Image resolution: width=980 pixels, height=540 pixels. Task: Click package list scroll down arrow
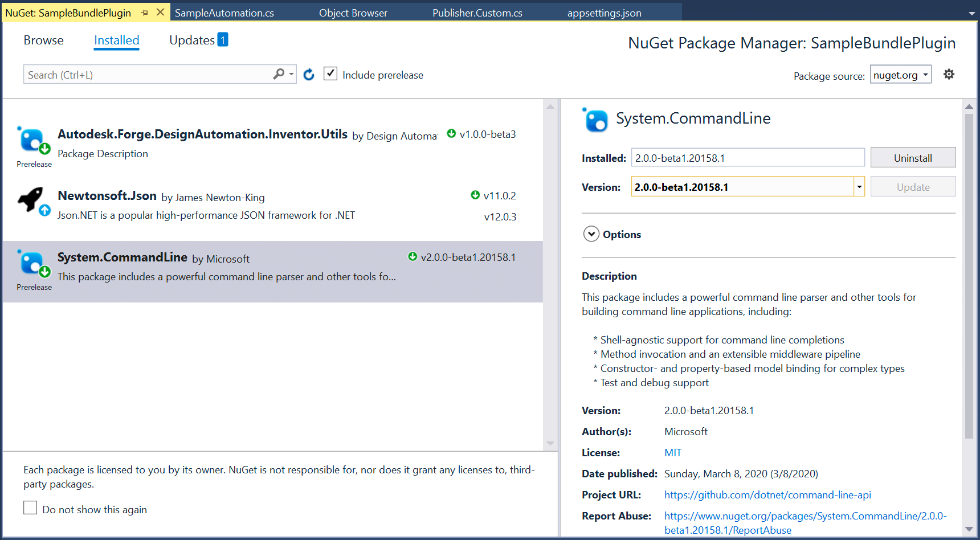click(x=550, y=443)
